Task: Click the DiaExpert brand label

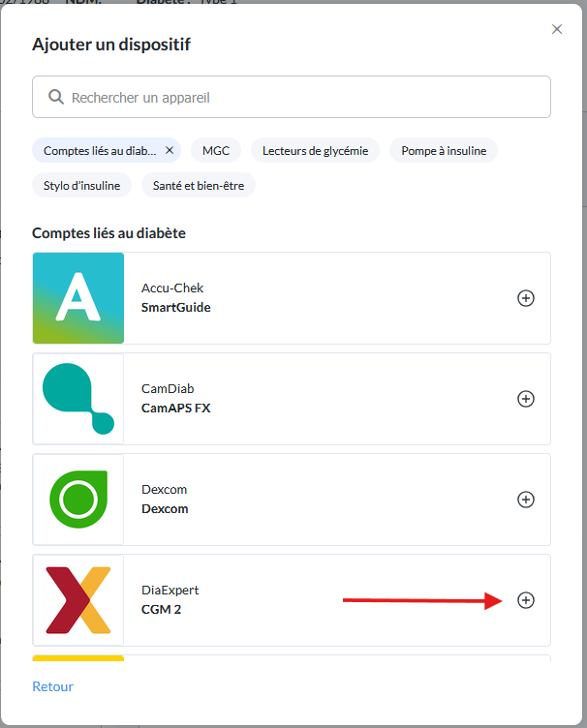Action: point(170,591)
